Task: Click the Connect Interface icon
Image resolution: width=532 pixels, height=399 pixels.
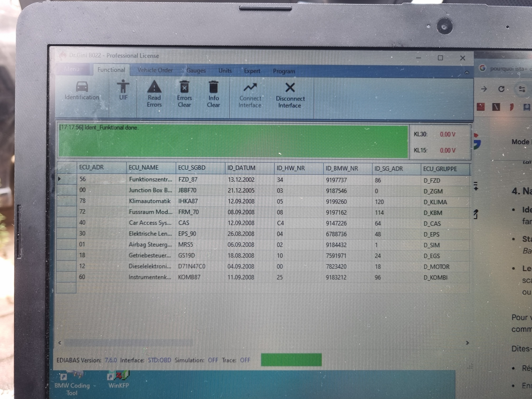Action: 250,87
